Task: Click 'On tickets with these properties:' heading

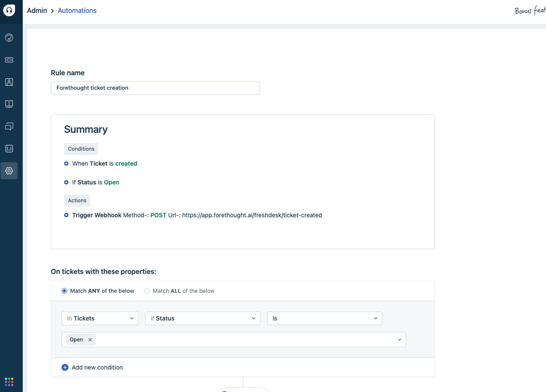Action: (103, 272)
